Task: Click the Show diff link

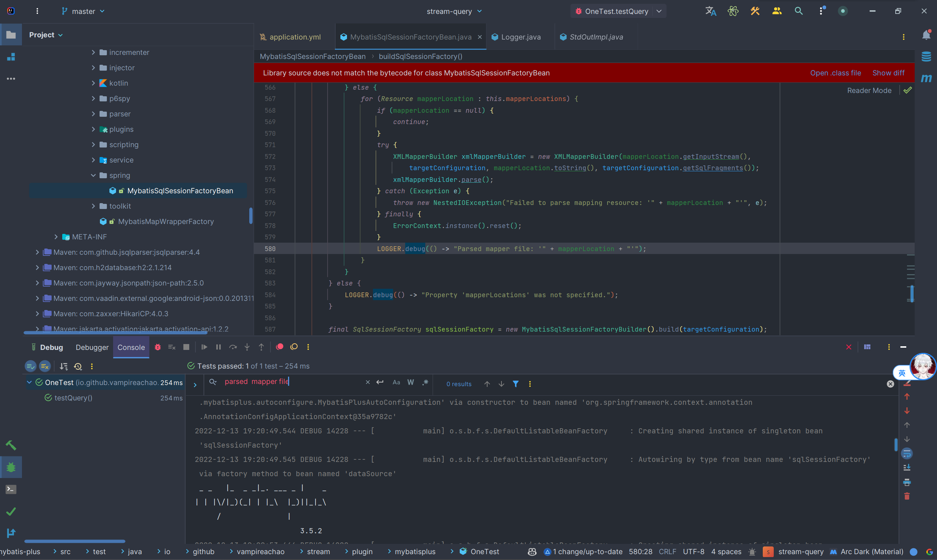Action: click(x=888, y=73)
